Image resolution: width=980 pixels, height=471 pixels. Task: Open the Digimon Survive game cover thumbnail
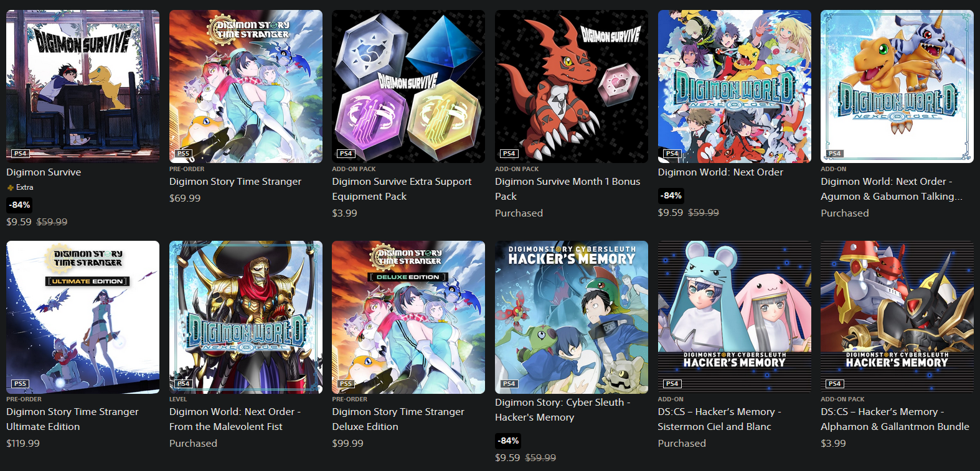83,86
